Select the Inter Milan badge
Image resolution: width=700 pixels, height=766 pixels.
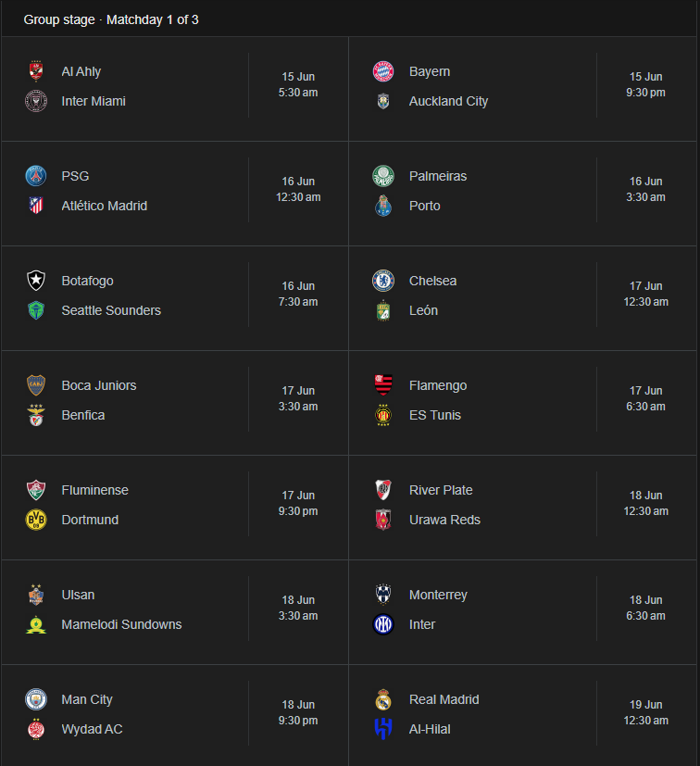pos(383,624)
